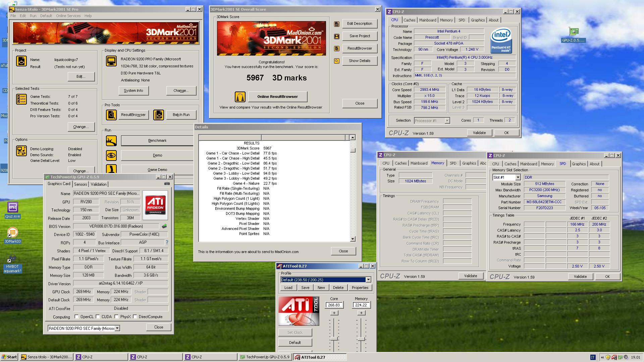The image size is (644, 362).
Task: Click the ResultBrowser icon in Pro Tools
Action: (x=111, y=115)
